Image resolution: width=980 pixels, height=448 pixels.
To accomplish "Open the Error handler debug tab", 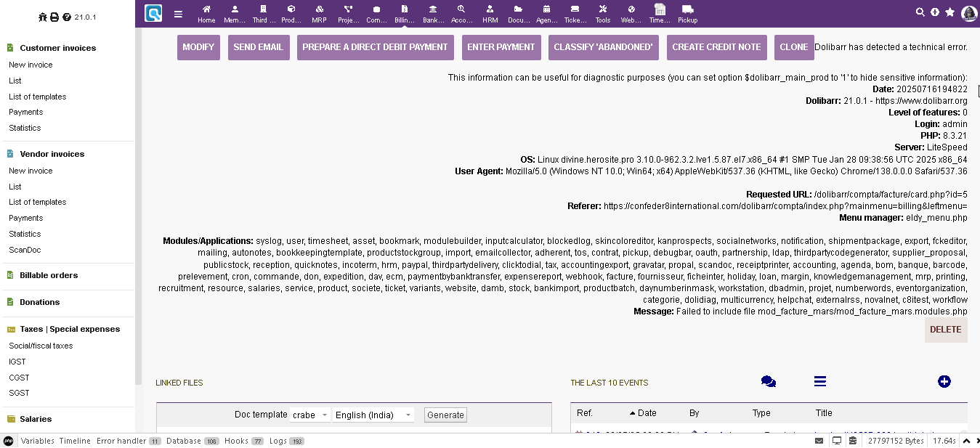I will [129, 441].
